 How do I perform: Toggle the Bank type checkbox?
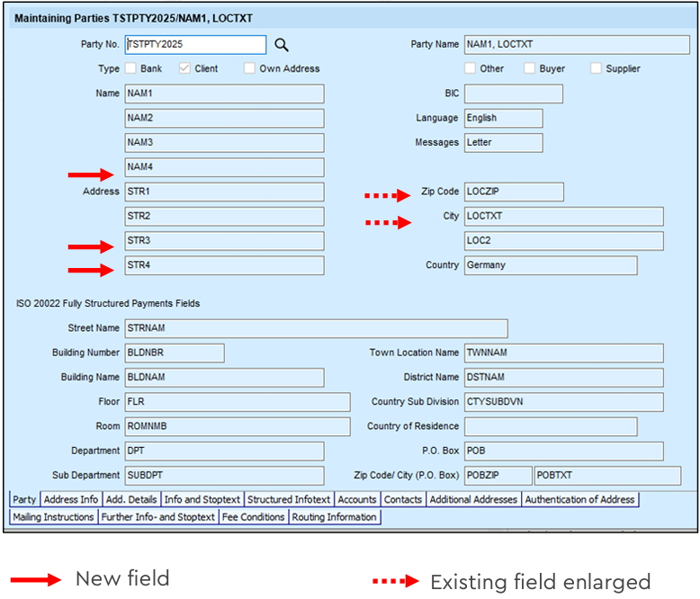pos(130,67)
